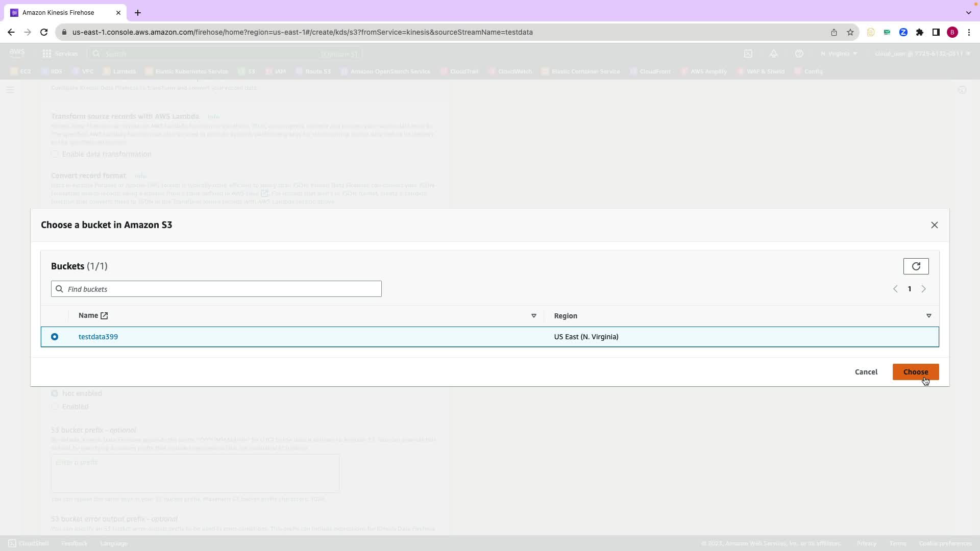
Task: Go to the next page of buckets
Action: (x=923, y=289)
